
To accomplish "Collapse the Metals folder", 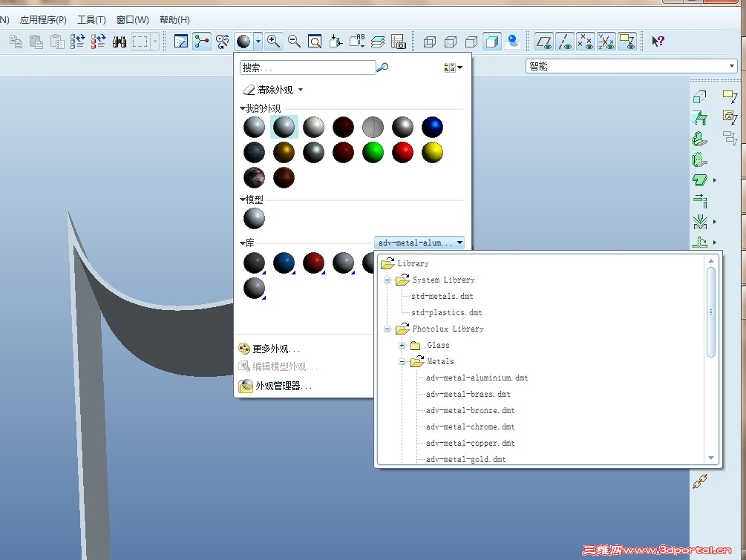I will click(x=402, y=362).
